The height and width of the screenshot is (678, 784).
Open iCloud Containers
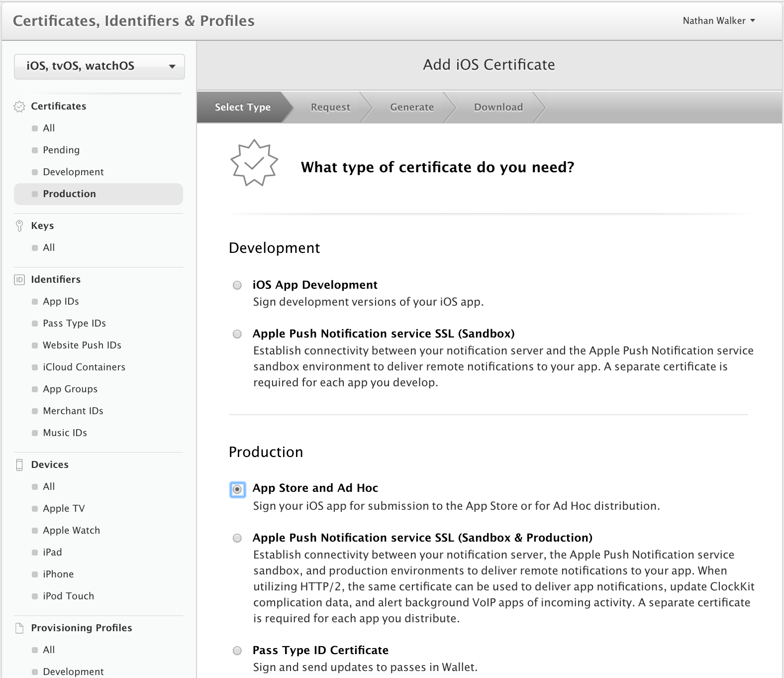[x=84, y=367]
